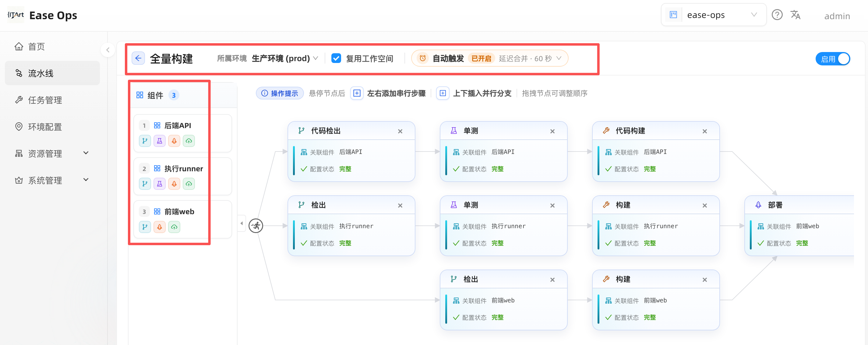868x345 pixels.
Task: Collapse the left sidebar with the chevron
Action: (x=108, y=50)
